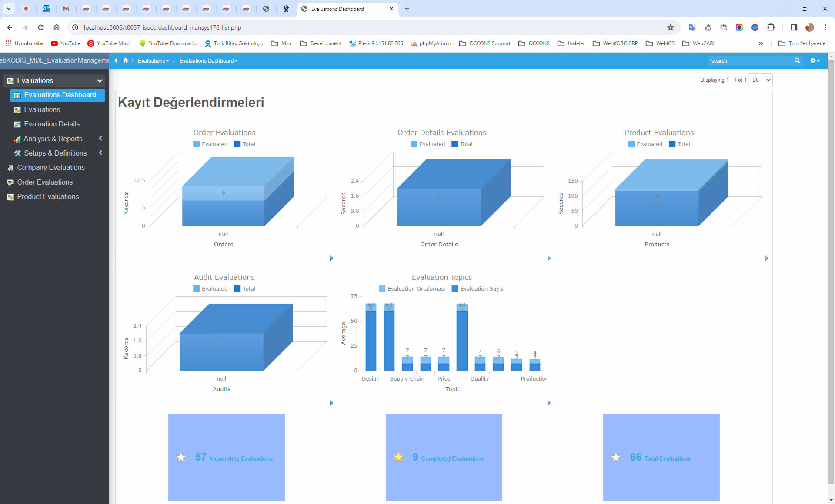
Task: Open the 9 Completed Evaluations link
Action: coord(448,458)
